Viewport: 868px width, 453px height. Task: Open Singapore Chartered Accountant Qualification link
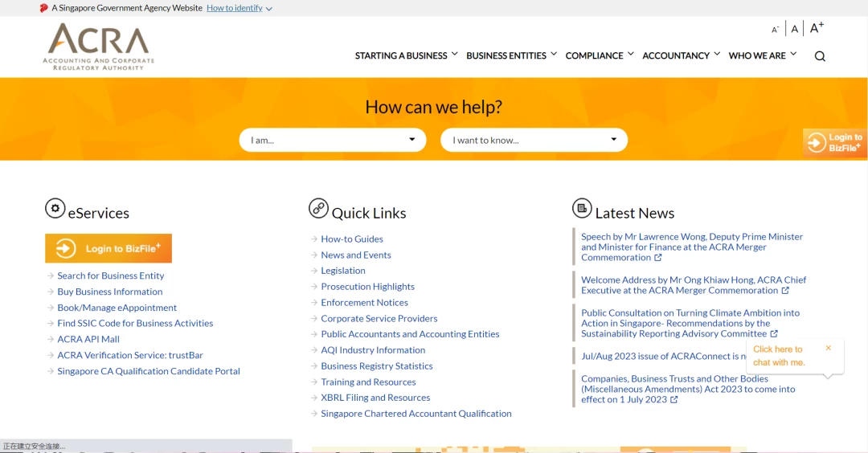416,414
